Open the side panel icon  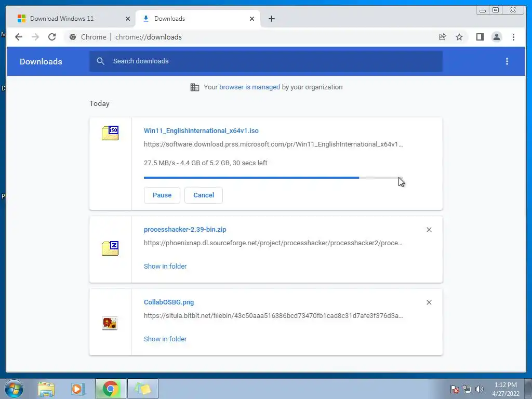point(480,37)
